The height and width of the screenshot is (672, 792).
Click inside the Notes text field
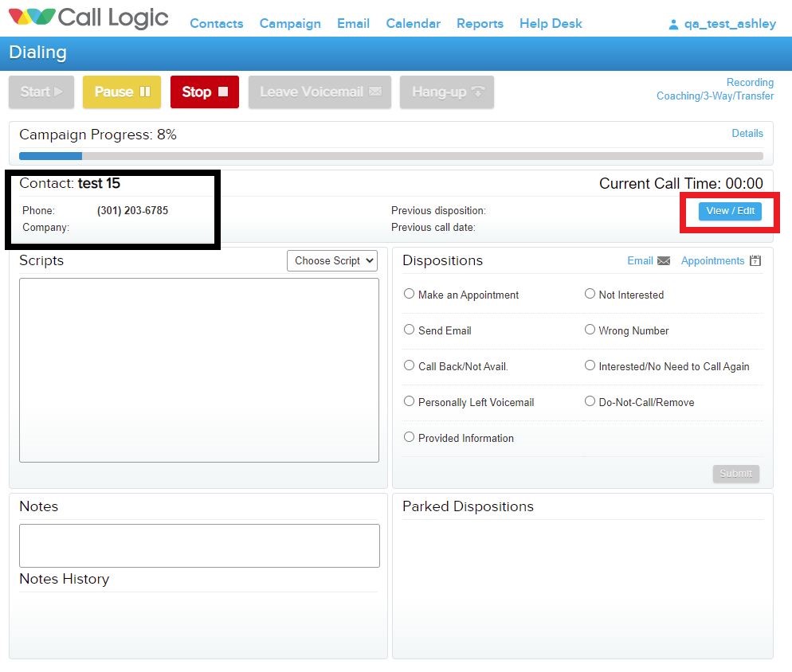click(199, 545)
